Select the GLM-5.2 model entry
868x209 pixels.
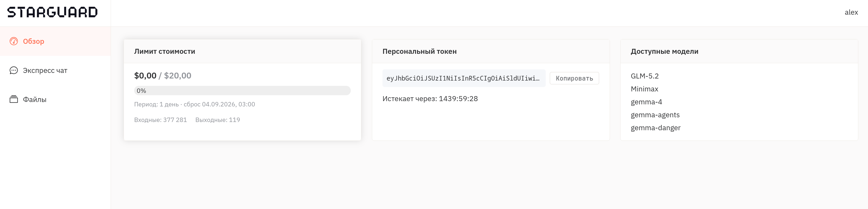[645, 76]
